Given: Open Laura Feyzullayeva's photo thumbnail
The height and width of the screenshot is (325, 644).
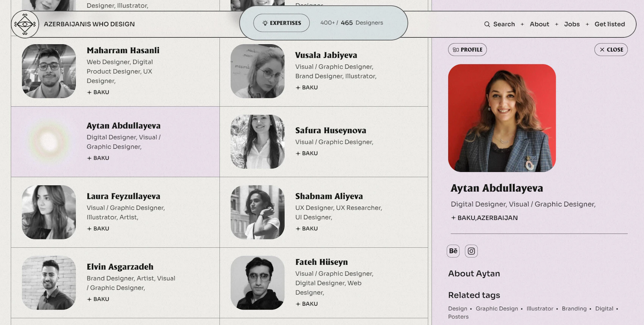Looking at the screenshot, I should click(49, 212).
